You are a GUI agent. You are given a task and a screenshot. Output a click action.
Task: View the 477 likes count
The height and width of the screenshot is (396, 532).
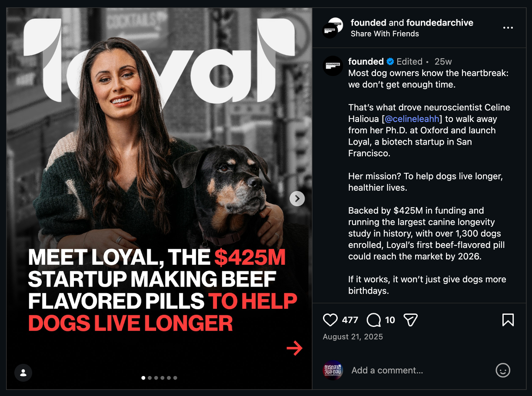350,320
